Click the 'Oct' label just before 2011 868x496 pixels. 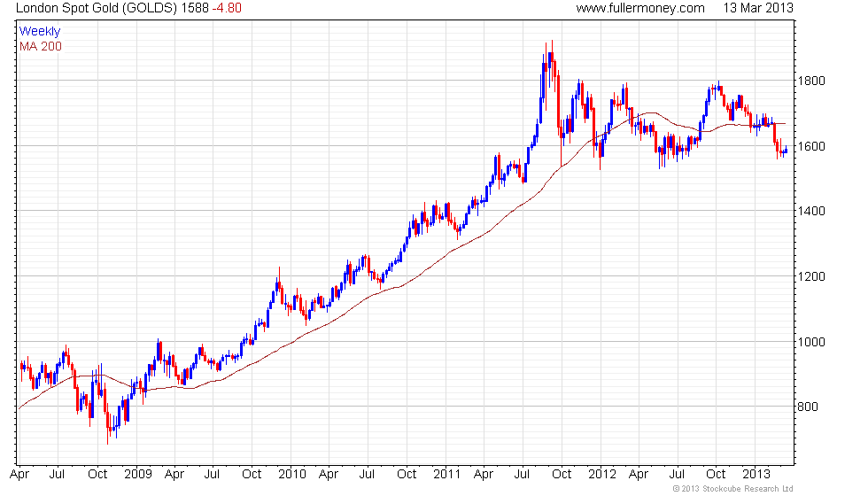pos(407,475)
